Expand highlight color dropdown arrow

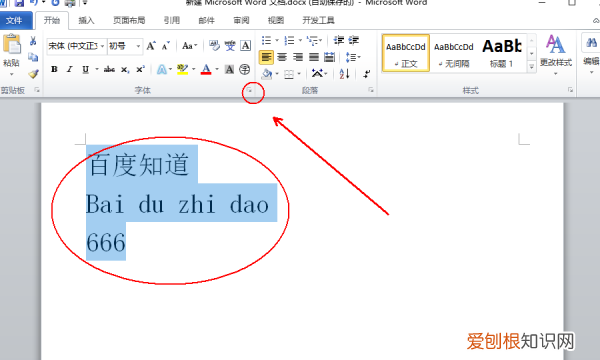pyautogui.click(x=193, y=69)
